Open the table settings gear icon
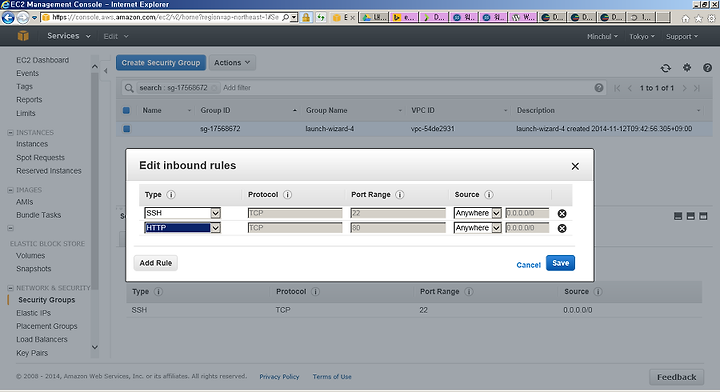The width and height of the screenshot is (720, 392). [686, 67]
